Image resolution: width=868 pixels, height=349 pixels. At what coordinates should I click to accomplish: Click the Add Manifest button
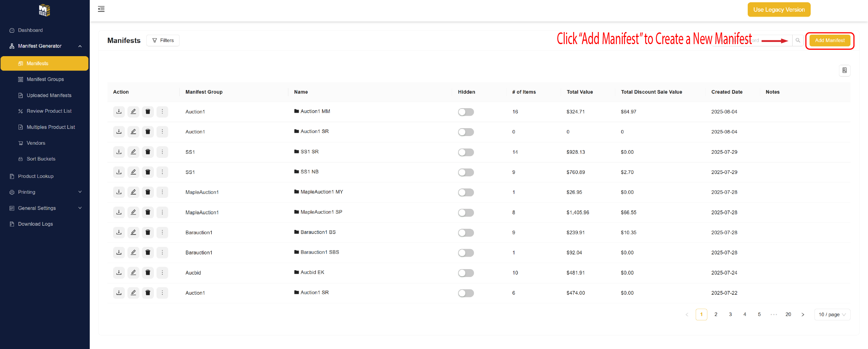click(x=830, y=40)
